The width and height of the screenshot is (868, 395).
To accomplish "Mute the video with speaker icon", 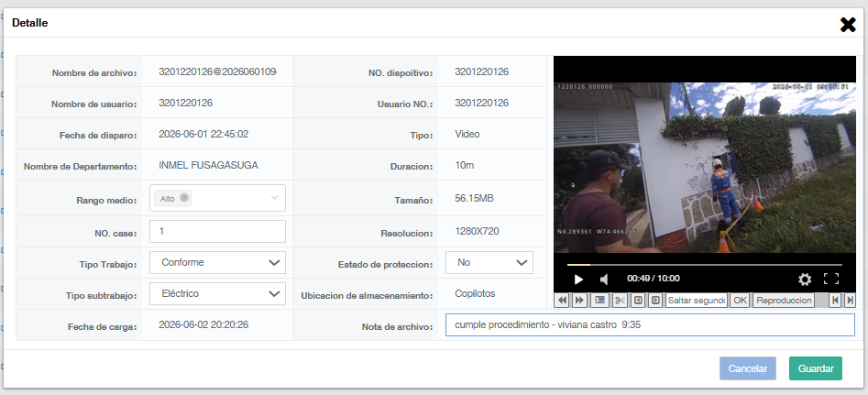I will (x=604, y=280).
